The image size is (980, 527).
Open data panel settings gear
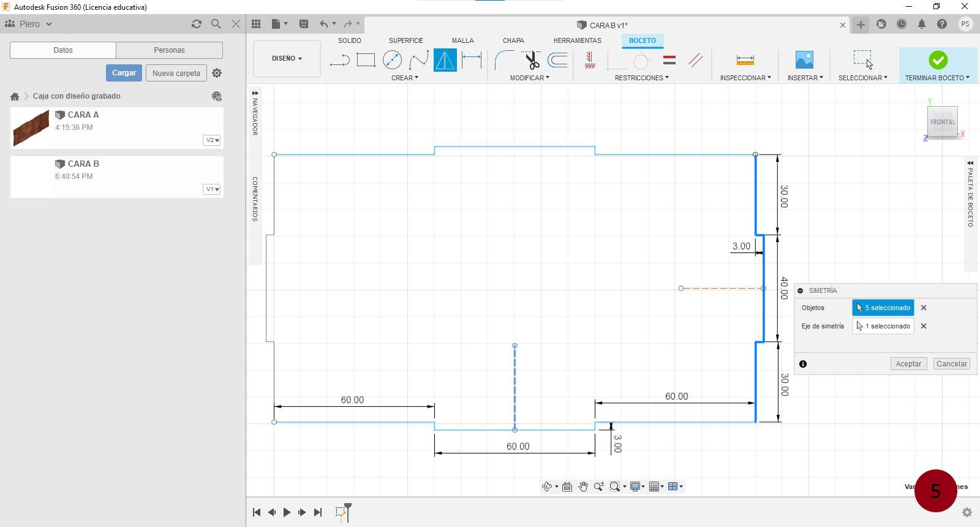coord(217,73)
